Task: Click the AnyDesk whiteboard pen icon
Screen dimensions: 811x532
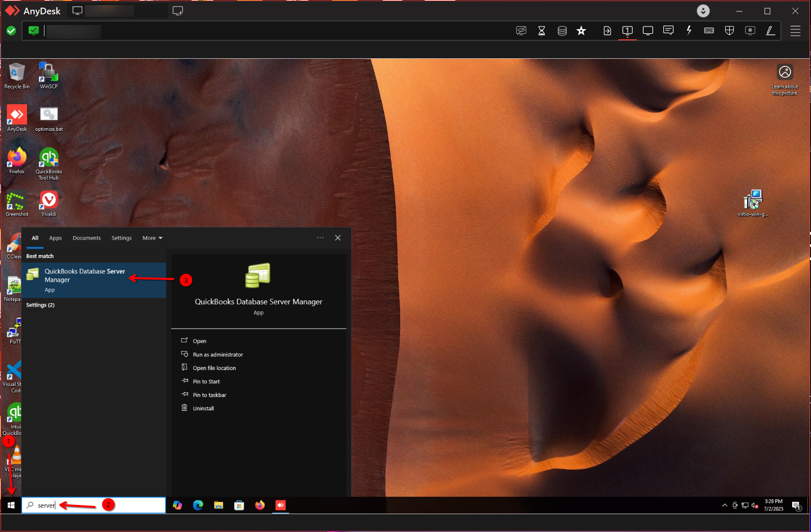Action: [x=770, y=31]
